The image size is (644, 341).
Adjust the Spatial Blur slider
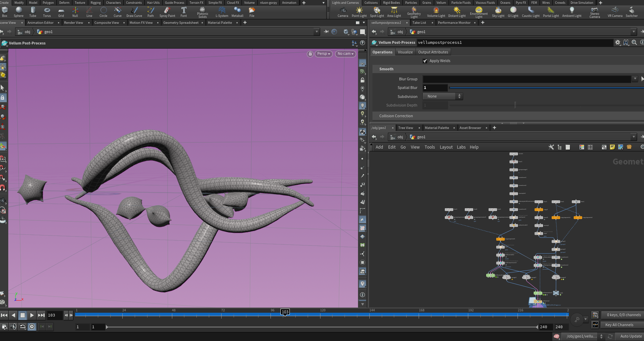(x=546, y=88)
